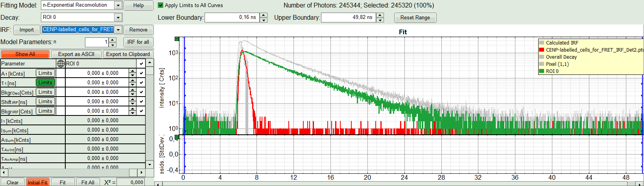Uncheck the τ1 parameter row checkbox

click(x=141, y=82)
